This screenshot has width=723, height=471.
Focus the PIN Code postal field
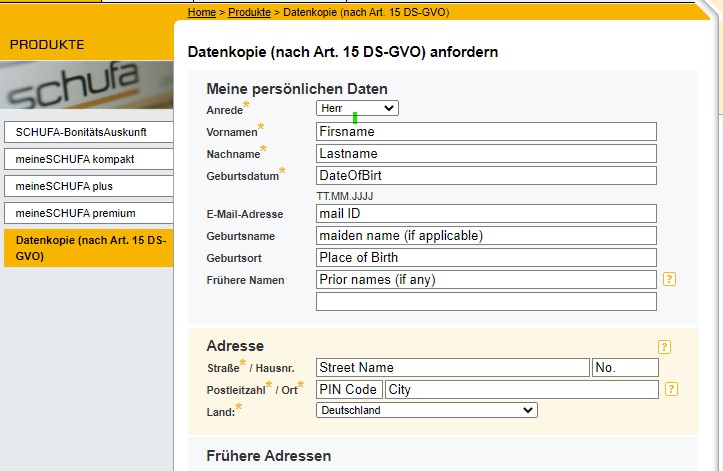[x=349, y=390]
